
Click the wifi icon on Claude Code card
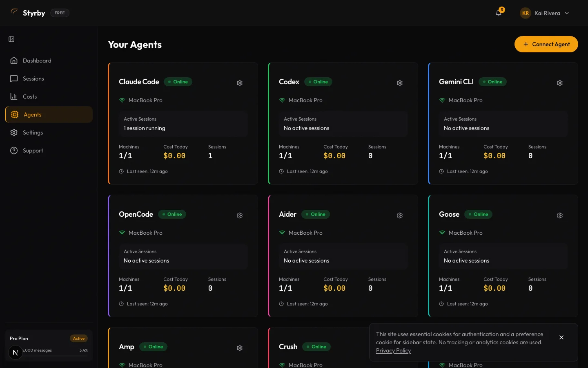point(122,100)
